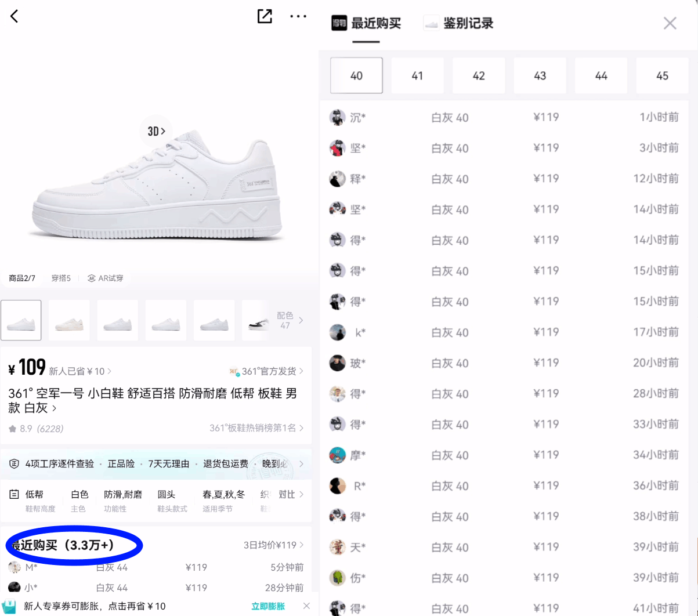Close the 最近购买 purchase panel
Viewport: 698px width, 616px height.
670,23
